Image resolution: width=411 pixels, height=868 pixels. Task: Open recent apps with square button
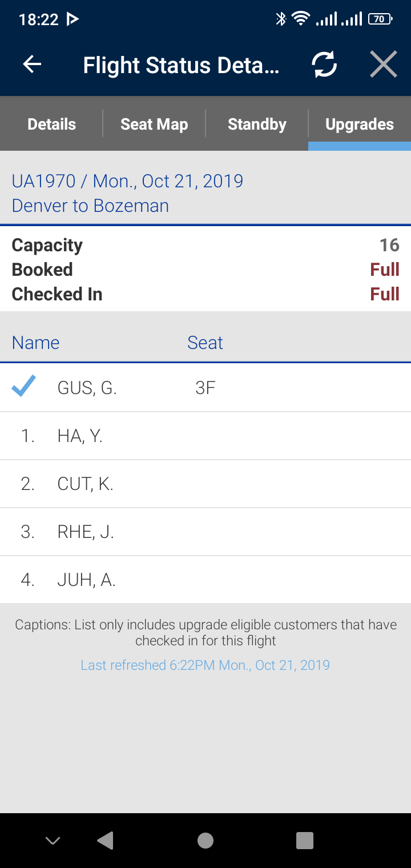305,841
